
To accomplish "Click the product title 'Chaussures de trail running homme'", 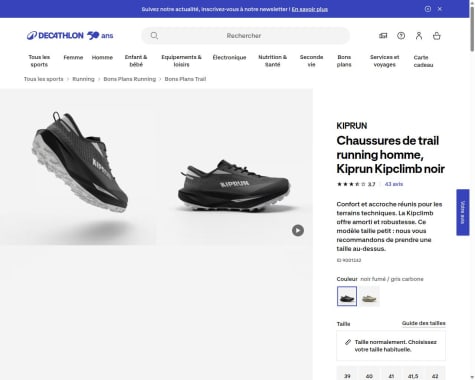I will [390, 155].
